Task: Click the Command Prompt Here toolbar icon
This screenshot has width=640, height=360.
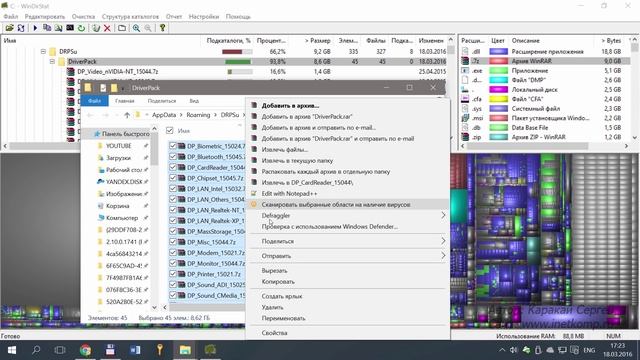Action: [70, 28]
